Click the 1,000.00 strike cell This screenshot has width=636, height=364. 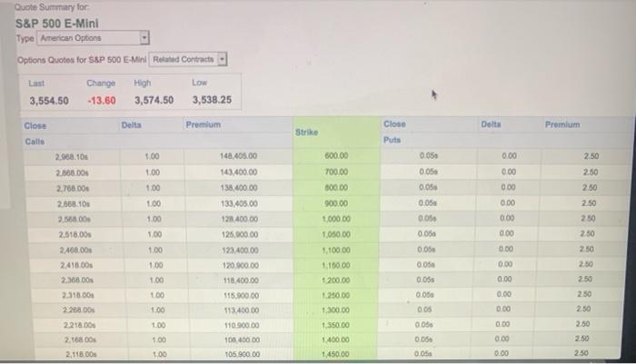tap(336, 220)
